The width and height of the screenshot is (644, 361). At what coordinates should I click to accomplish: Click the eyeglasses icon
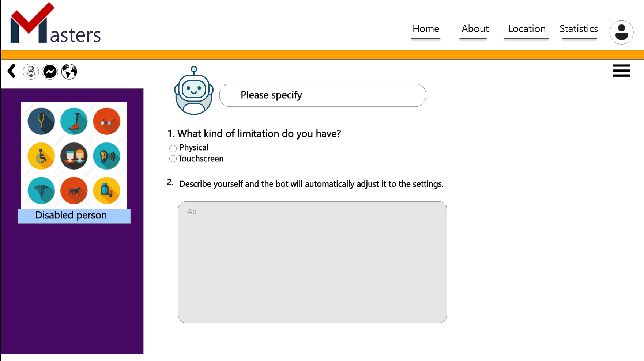click(106, 121)
